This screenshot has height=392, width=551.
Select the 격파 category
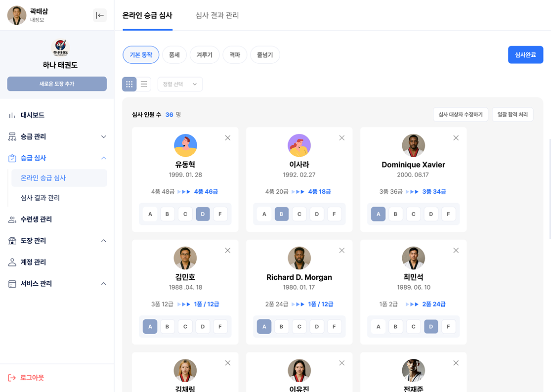235,55
